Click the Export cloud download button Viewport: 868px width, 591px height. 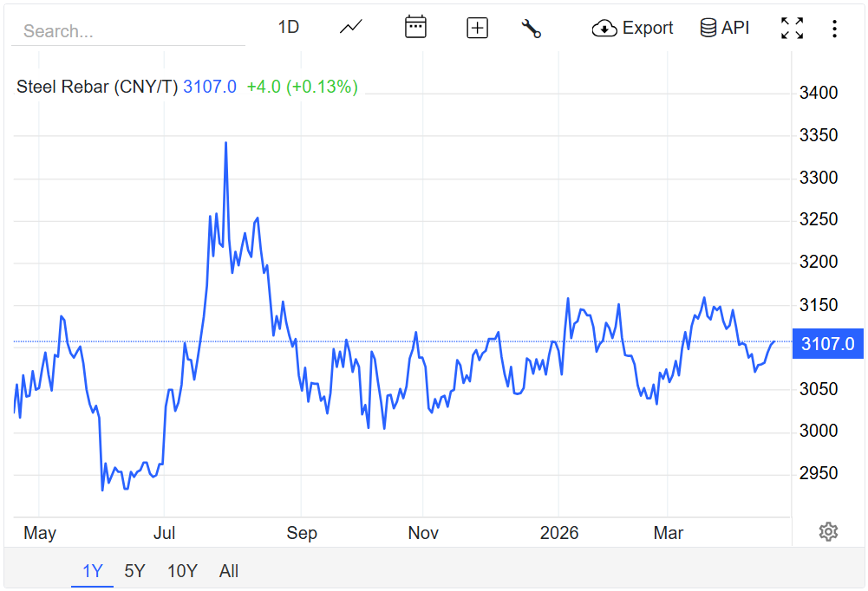click(632, 29)
